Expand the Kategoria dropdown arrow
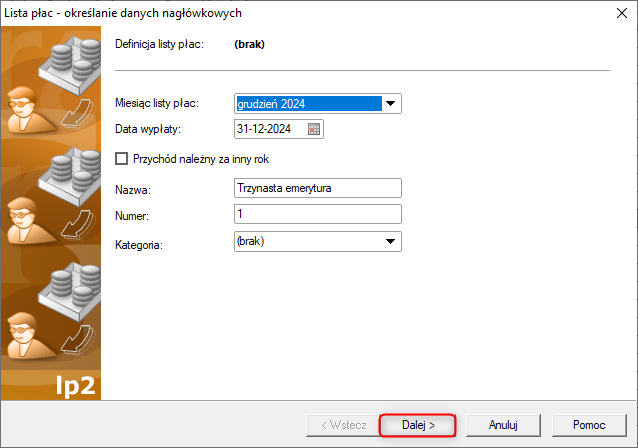The image size is (638, 448). pos(391,241)
